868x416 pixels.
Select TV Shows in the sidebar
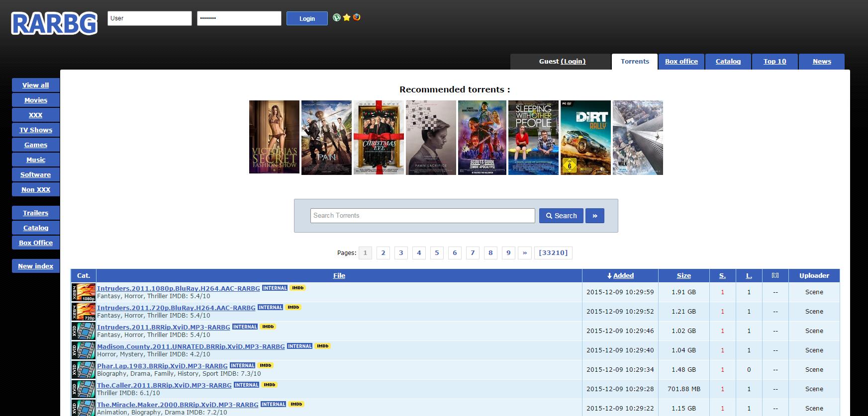point(36,130)
